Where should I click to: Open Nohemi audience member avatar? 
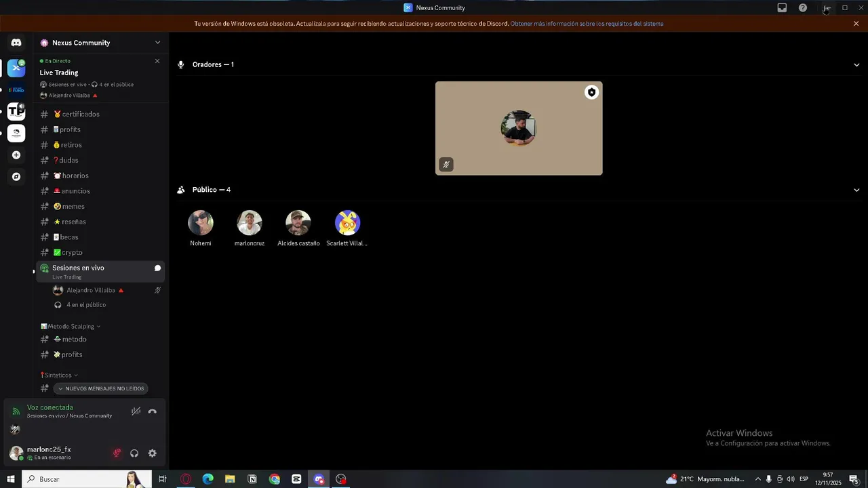tap(201, 223)
